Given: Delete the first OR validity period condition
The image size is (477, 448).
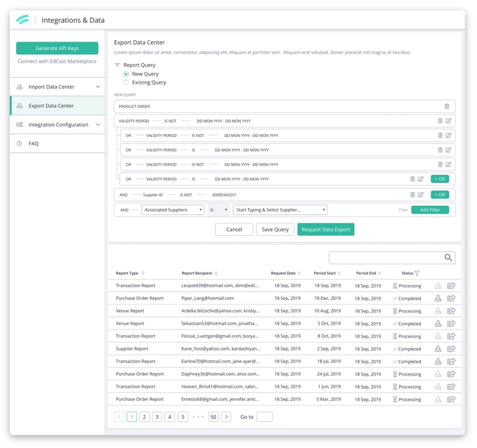Looking at the screenshot, I should point(440,135).
